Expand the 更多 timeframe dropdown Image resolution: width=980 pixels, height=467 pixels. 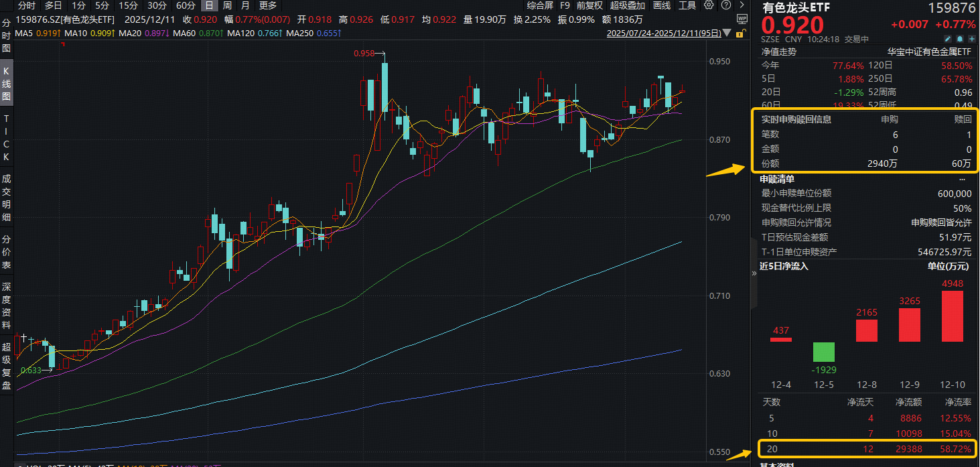click(268, 5)
